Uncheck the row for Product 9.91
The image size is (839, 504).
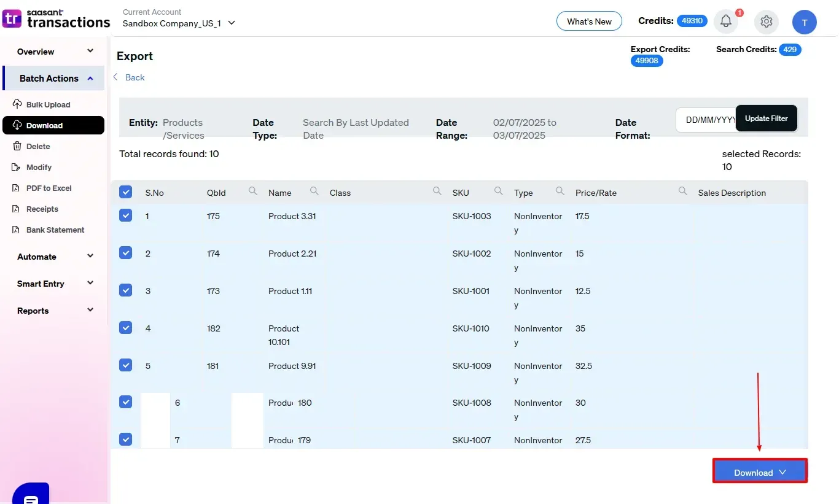(x=126, y=365)
